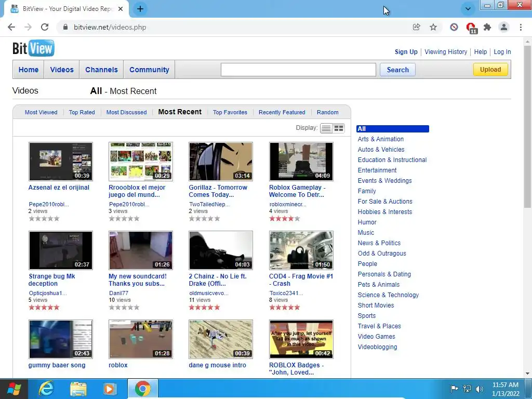Click the browser forward arrow

click(x=28, y=27)
